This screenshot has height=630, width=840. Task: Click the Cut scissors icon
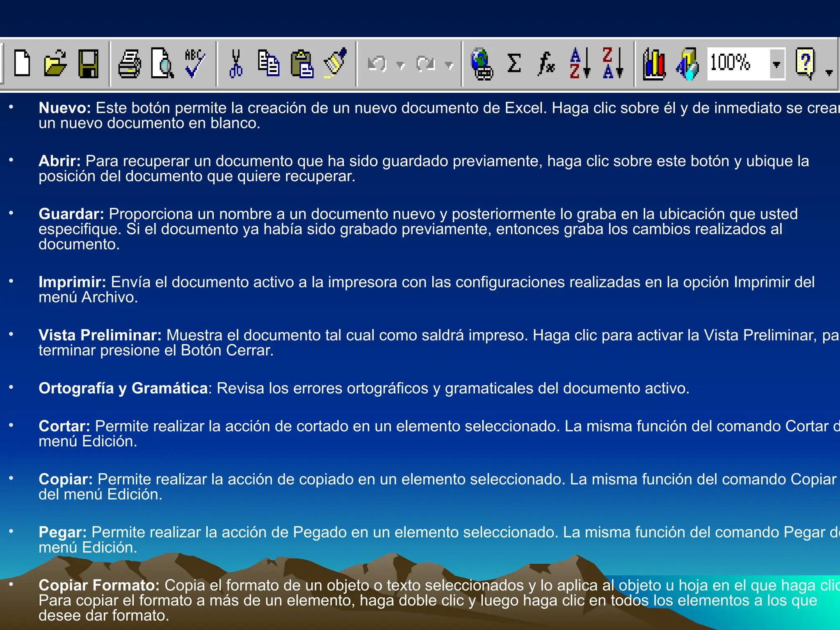tap(236, 64)
